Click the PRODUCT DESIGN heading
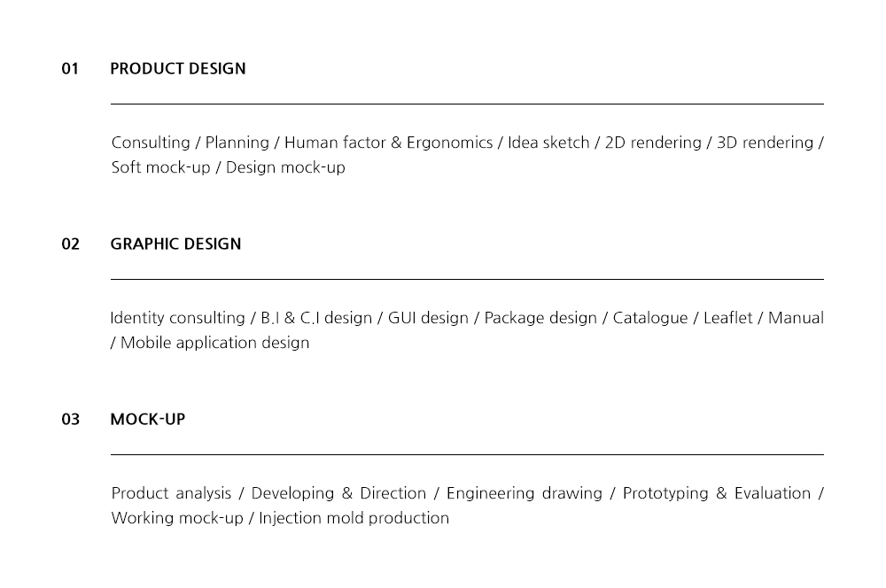 [178, 69]
